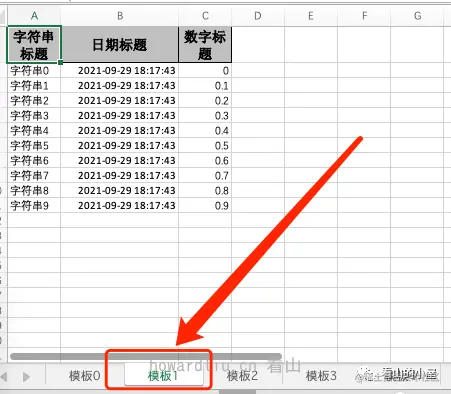Switch to the 模板0 sheet tab
451x394 pixels.
coord(84,376)
